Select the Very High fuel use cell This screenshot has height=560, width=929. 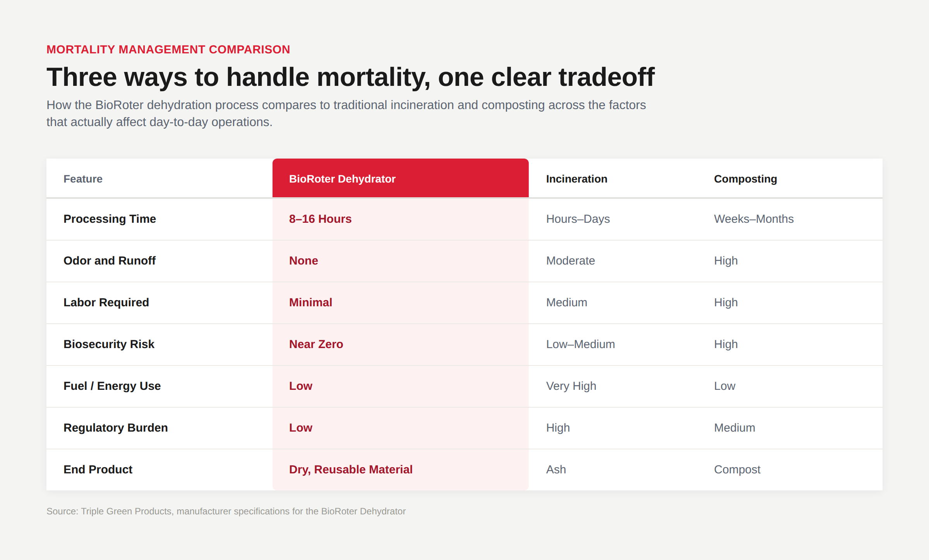[x=571, y=386]
